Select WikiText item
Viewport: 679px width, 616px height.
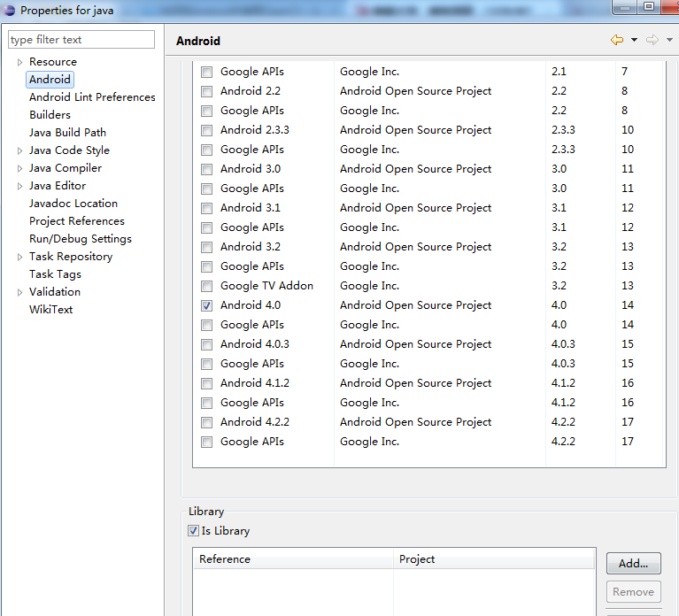click(x=50, y=310)
